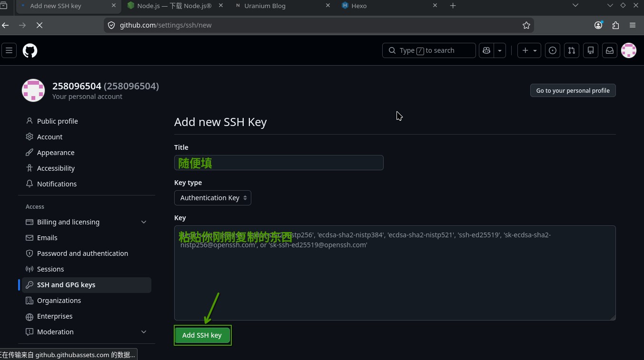
Task: Open the list all tabs dropdown
Action: coord(575,6)
